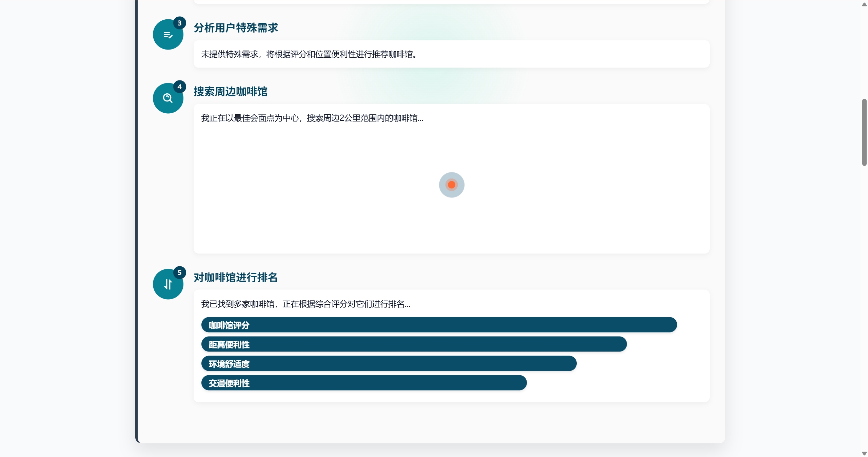Click the sort arrows icon for step 5
This screenshot has height=457, width=868.
coord(168,284)
